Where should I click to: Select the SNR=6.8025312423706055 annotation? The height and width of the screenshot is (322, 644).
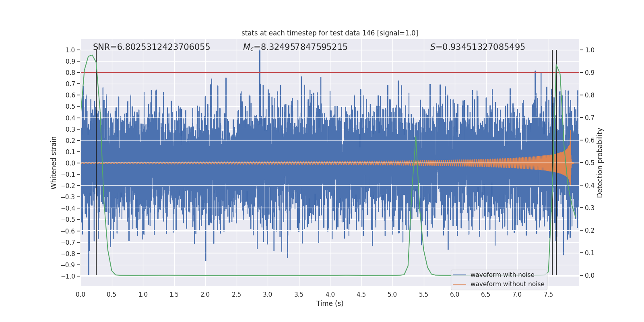coord(152,47)
